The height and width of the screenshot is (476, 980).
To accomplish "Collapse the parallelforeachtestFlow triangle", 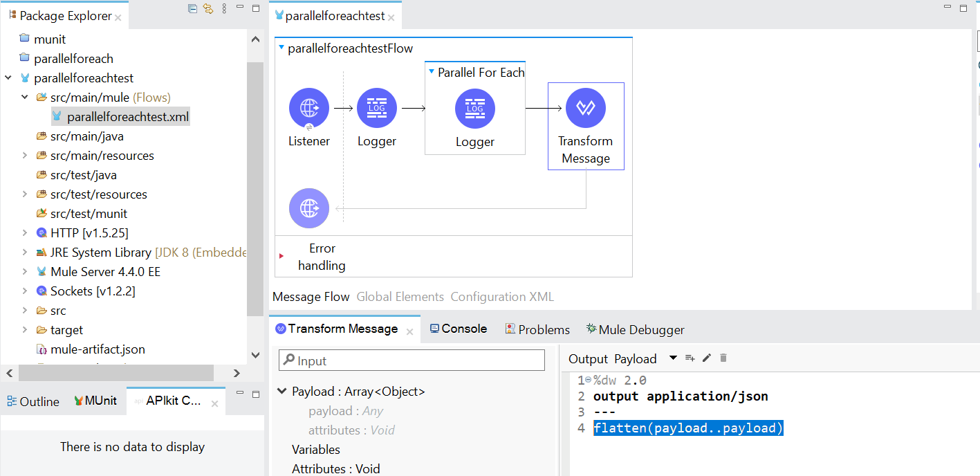I will [281, 48].
